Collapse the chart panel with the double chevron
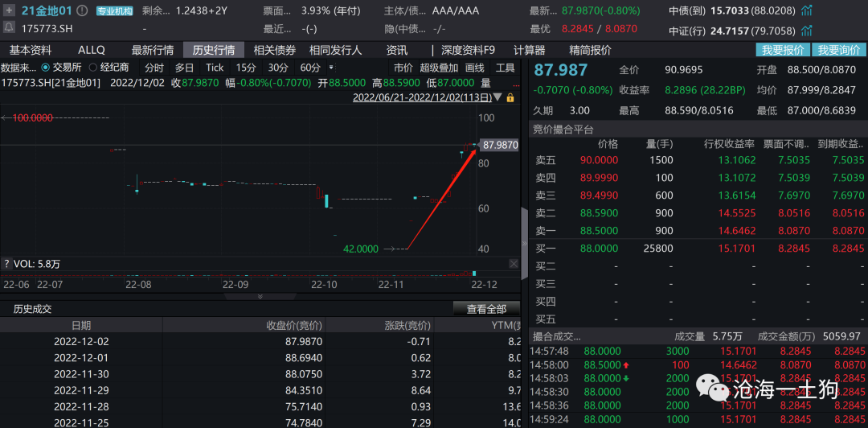 [x=260, y=296]
